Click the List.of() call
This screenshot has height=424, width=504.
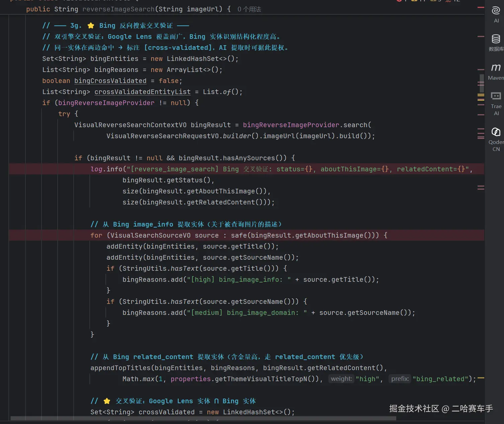click(x=221, y=92)
